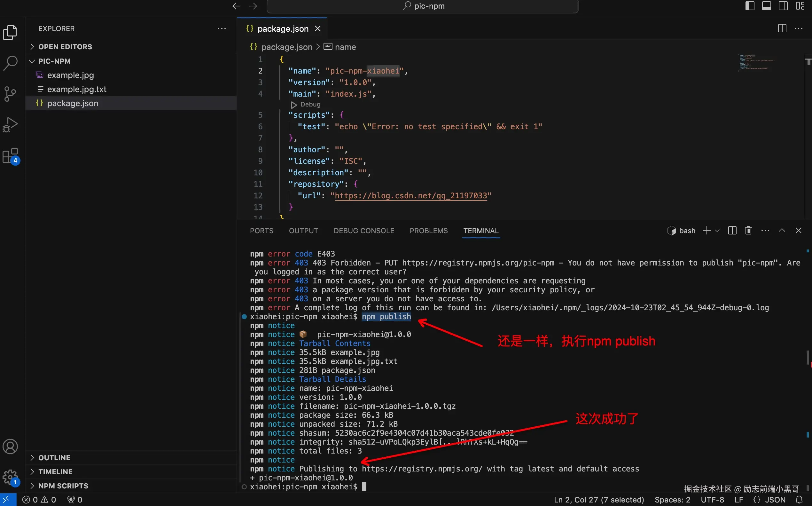Switch to the PROBLEMS panel tab
Screen dimensions: 812x506
pyautogui.click(x=428, y=231)
